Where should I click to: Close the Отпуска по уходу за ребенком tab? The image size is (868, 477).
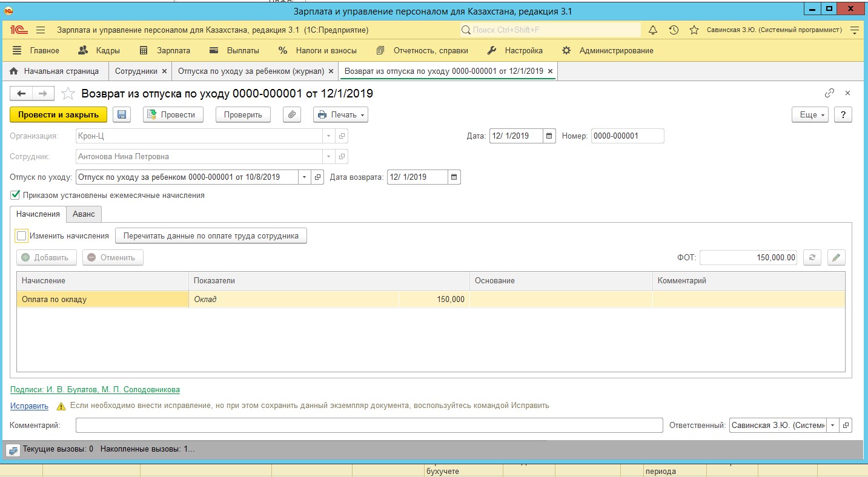pos(331,71)
